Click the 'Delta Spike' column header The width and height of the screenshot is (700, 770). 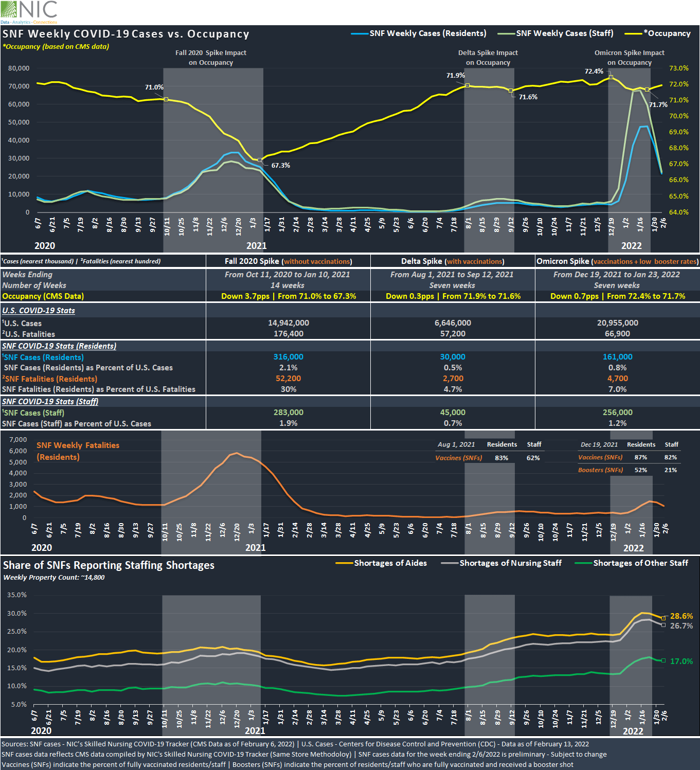453,261
